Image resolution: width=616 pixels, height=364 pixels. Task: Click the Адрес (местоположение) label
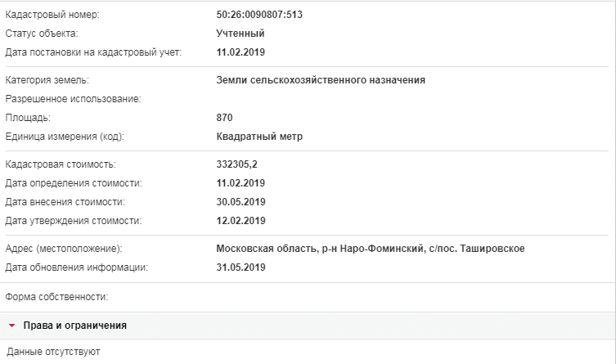[x=64, y=249]
